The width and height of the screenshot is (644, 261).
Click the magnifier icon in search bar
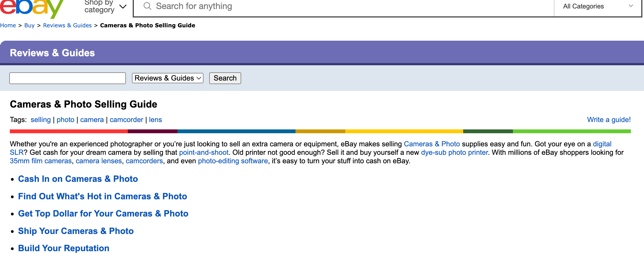[147, 6]
